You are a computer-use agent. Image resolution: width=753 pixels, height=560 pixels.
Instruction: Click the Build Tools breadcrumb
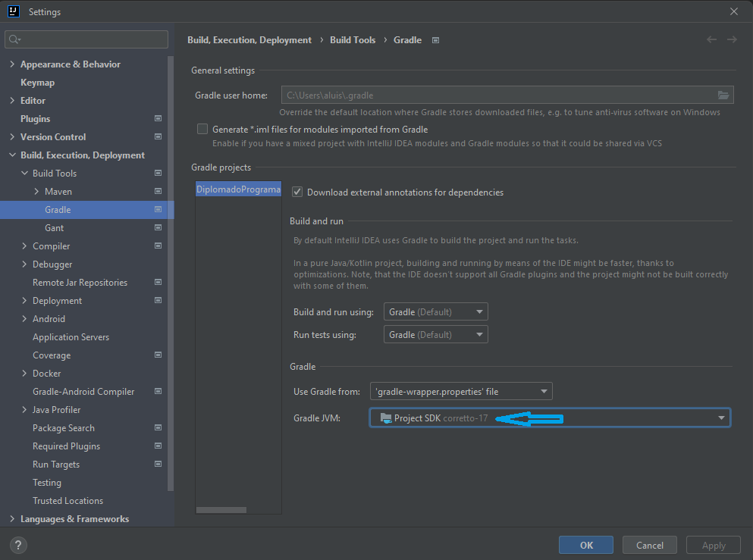(353, 40)
